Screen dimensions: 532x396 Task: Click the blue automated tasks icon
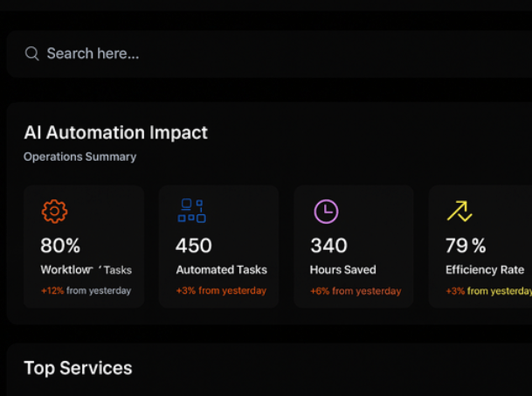tap(191, 211)
